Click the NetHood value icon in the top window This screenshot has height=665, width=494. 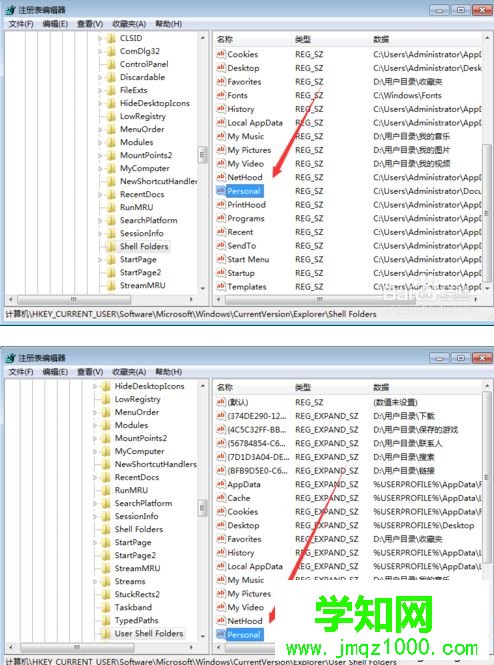(x=220, y=177)
